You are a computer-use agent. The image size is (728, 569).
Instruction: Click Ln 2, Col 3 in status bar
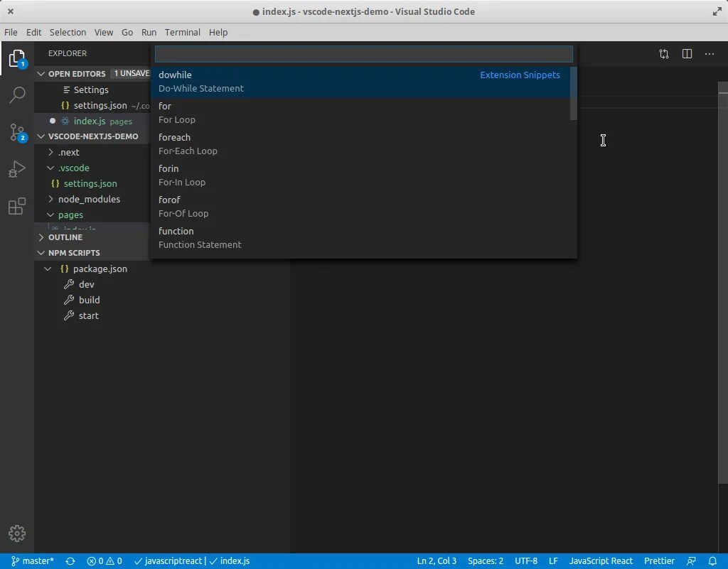pyautogui.click(x=437, y=561)
